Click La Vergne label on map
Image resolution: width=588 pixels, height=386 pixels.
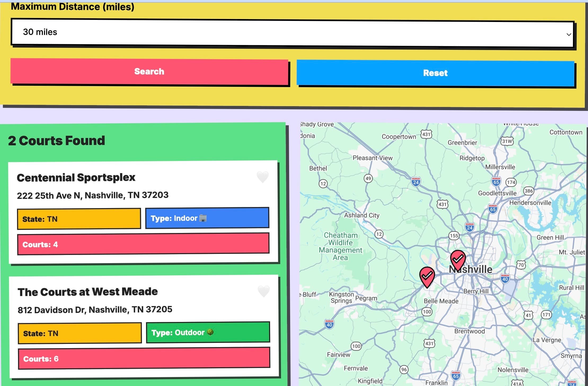point(547,340)
